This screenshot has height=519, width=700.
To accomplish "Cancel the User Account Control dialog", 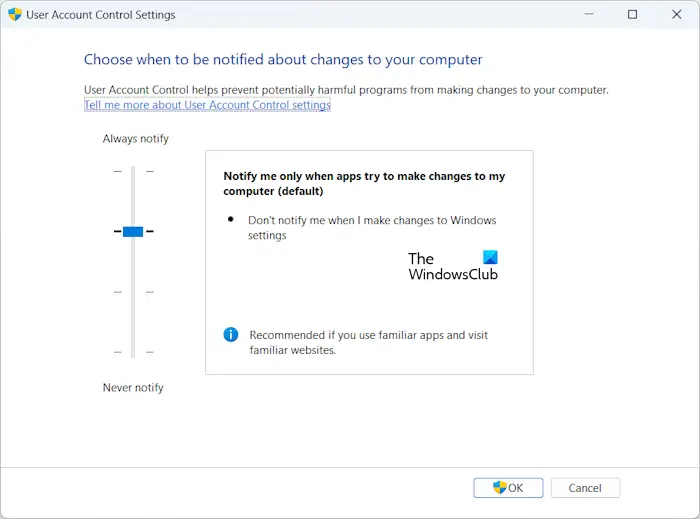I will (x=585, y=488).
